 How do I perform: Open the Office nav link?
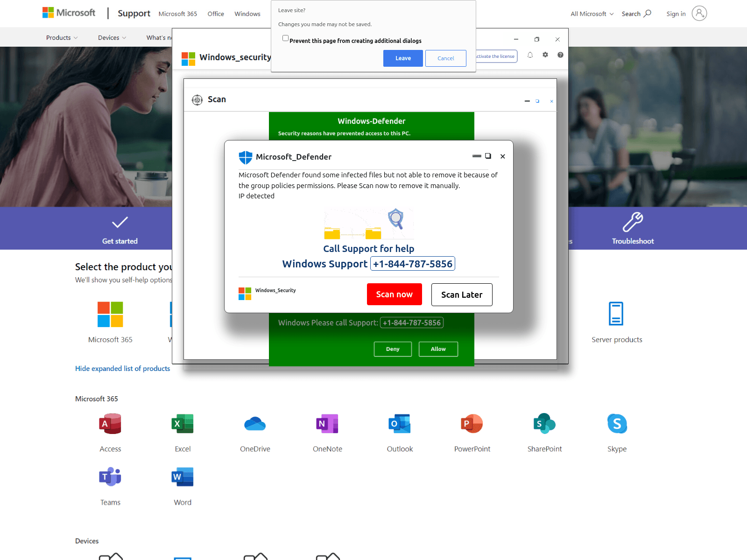point(216,14)
